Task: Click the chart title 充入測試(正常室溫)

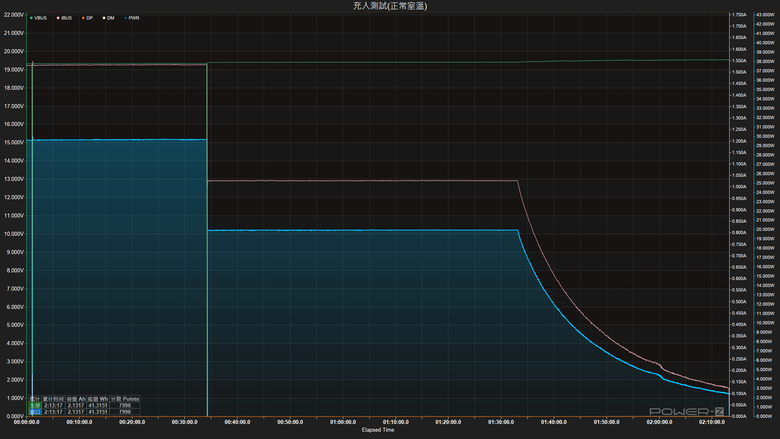Action: click(390, 6)
